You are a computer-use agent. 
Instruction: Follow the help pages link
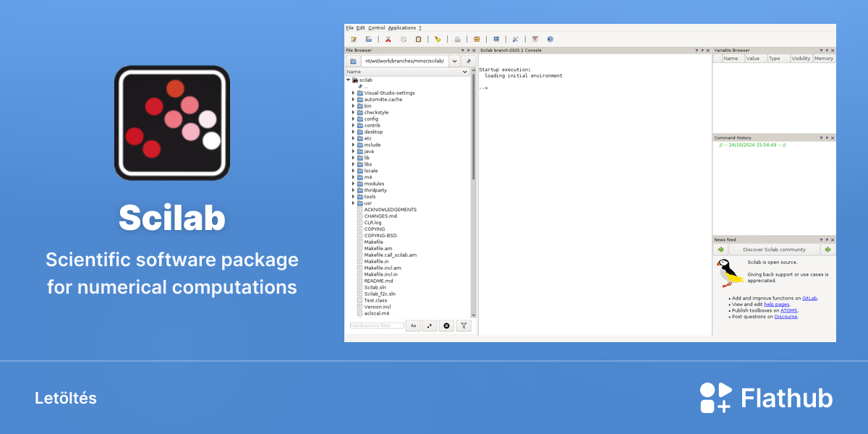click(777, 305)
